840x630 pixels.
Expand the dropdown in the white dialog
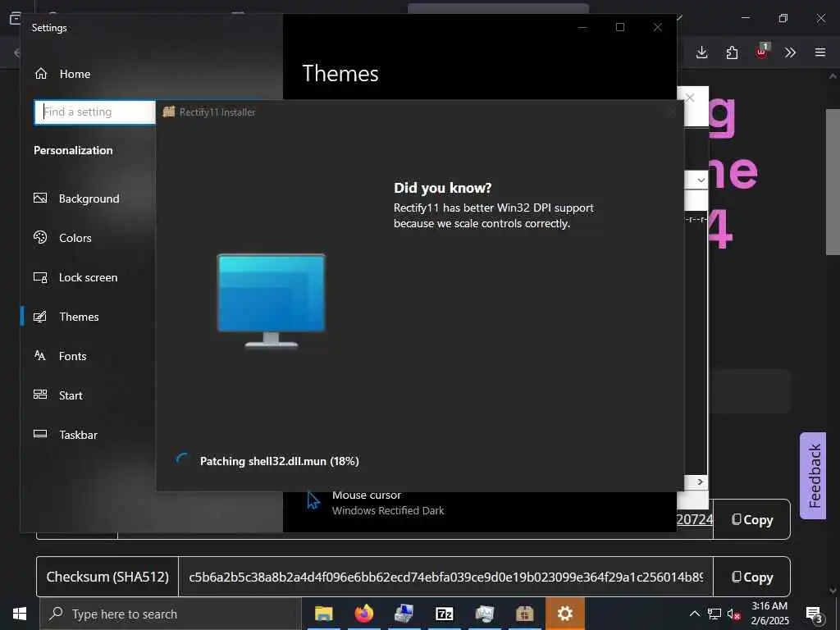coord(701,180)
